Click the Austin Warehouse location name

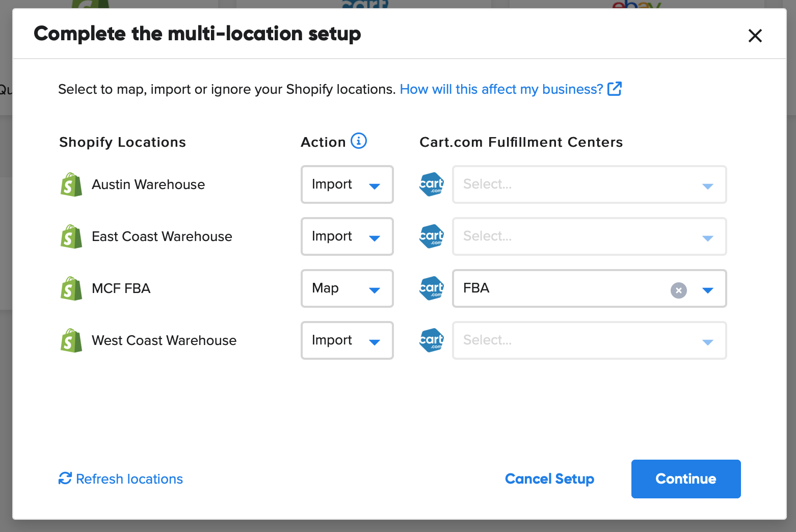tap(148, 184)
